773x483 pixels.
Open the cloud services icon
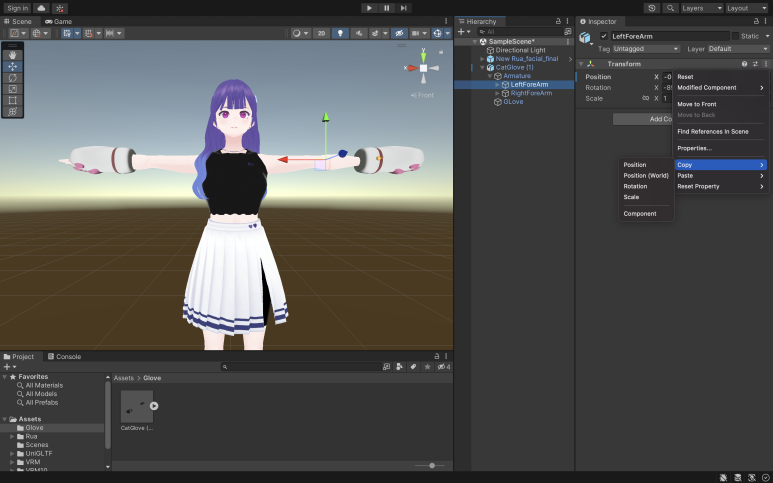point(41,8)
